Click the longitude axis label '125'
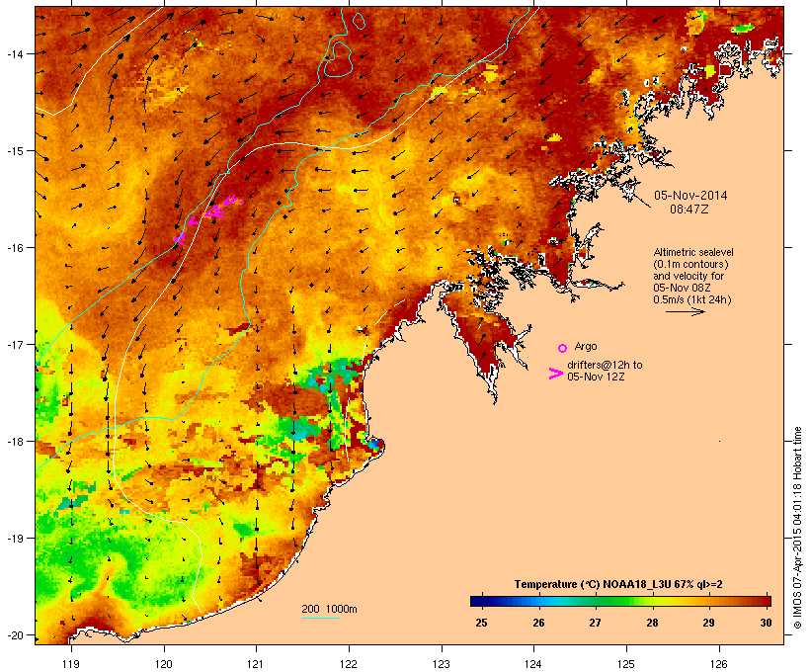This screenshot has width=810, height=672. 626,664
